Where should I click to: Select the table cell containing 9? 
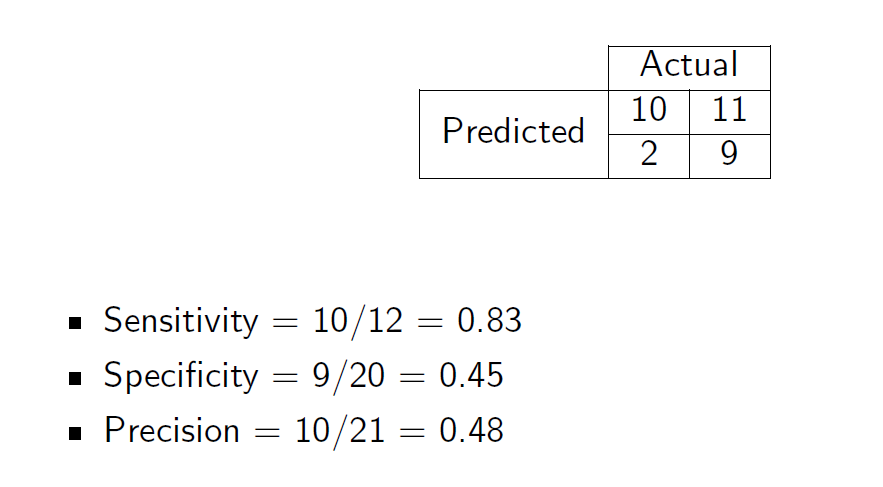click(x=730, y=156)
